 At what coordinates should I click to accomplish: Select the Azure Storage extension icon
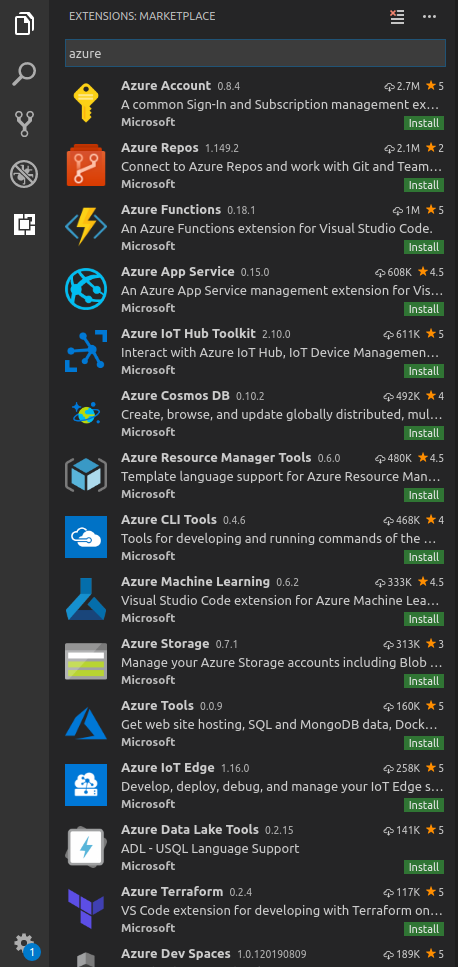coord(86,661)
